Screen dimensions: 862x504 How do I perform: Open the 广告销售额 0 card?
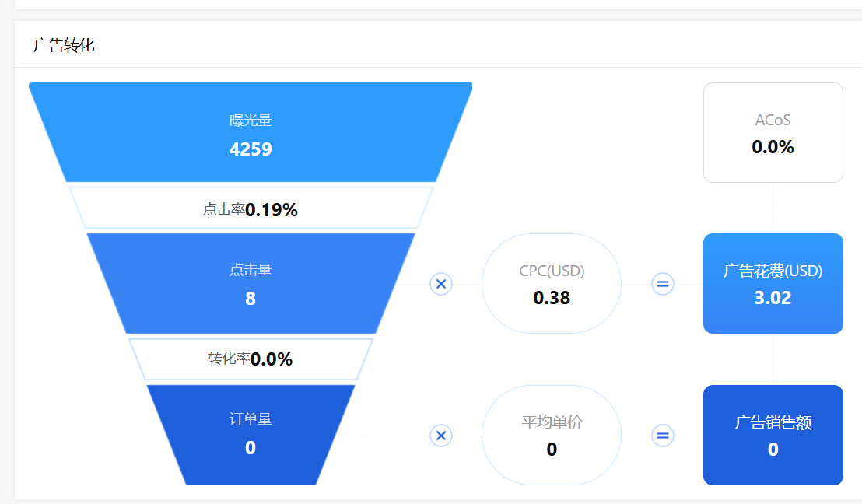773,436
